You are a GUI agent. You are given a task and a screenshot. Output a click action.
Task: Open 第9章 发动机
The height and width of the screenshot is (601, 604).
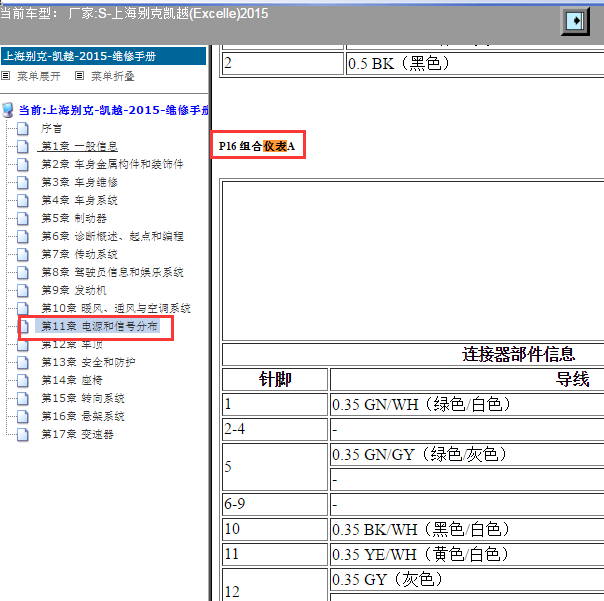coord(74,290)
